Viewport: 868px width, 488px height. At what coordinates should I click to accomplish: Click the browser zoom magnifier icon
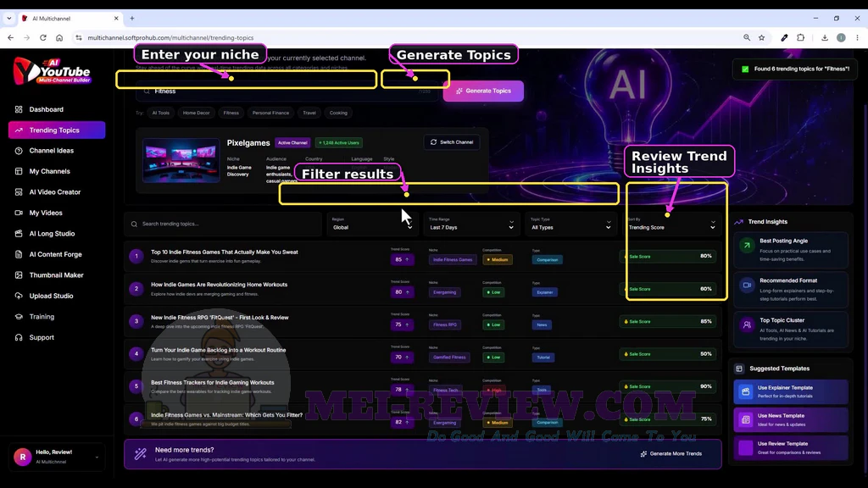[x=747, y=37]
